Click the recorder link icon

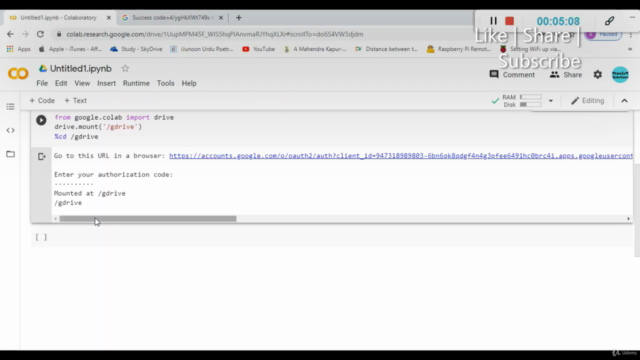click(x=609, y=21)
